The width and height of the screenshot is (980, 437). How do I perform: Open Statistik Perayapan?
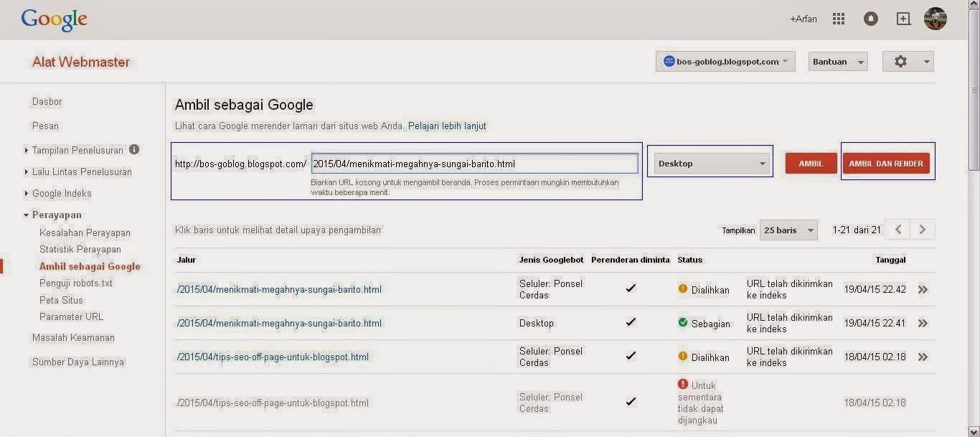tap(80, 250)
